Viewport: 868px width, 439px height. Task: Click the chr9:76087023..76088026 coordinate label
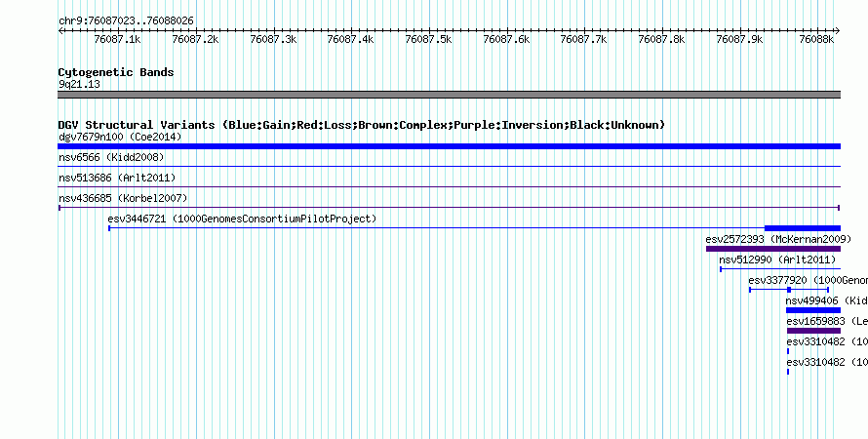tap(126, 21)
